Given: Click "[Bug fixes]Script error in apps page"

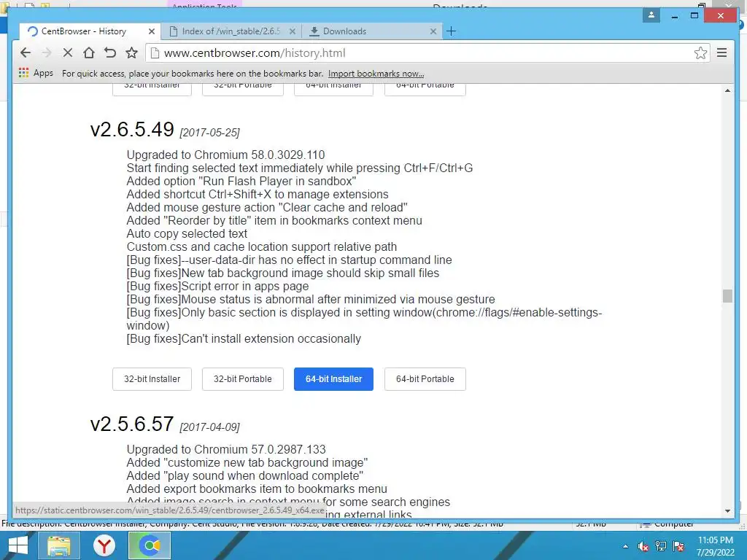Looking at the screenshot, I should (217, 286).
